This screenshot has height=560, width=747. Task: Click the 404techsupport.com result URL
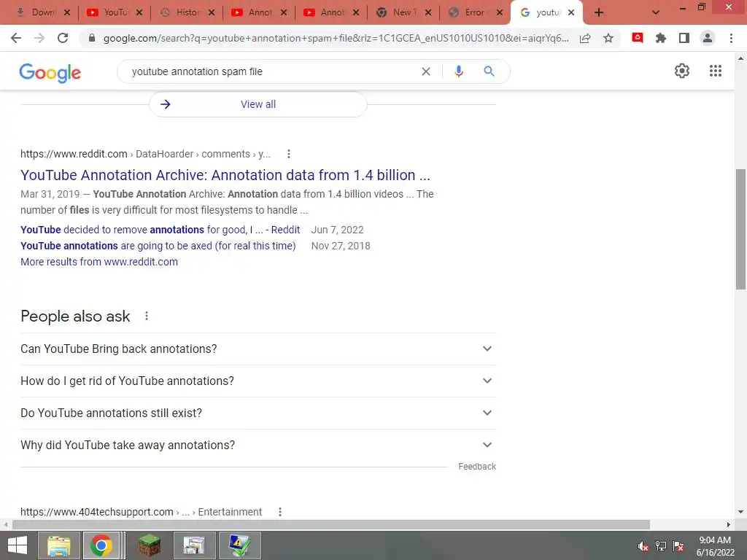point(141,512)
